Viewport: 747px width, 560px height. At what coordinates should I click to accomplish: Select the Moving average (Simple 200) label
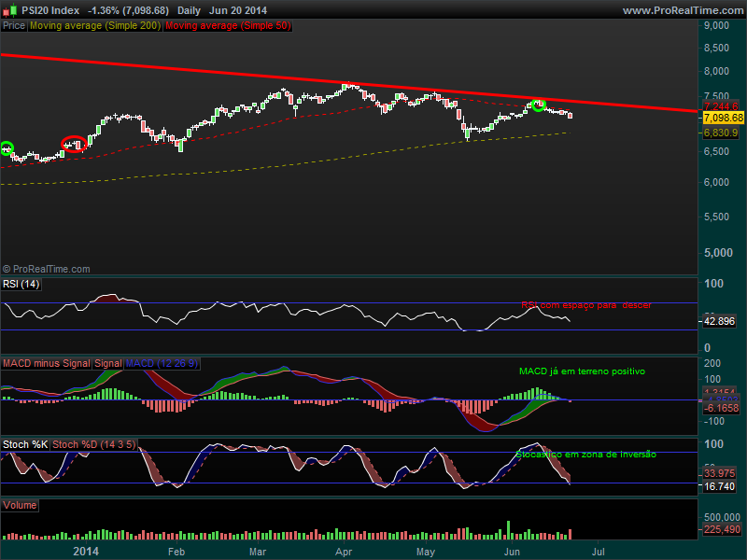click(x=95, y=26)
